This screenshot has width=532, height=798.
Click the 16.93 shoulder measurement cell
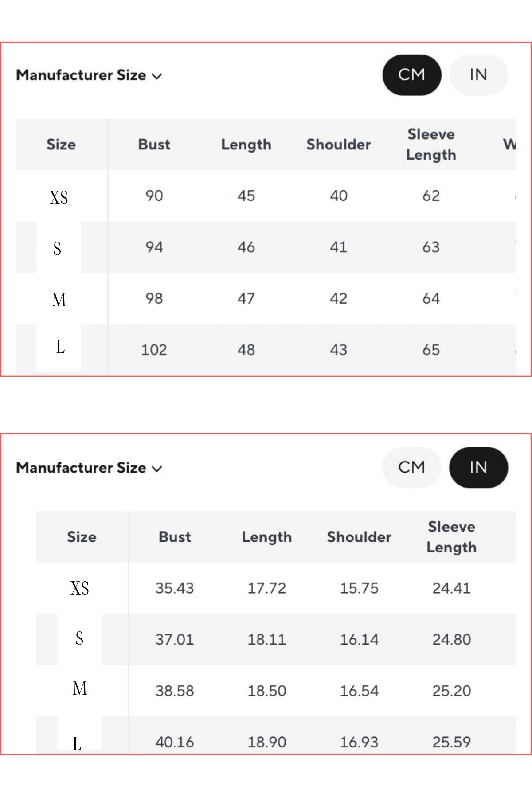(x=359, y=742)
